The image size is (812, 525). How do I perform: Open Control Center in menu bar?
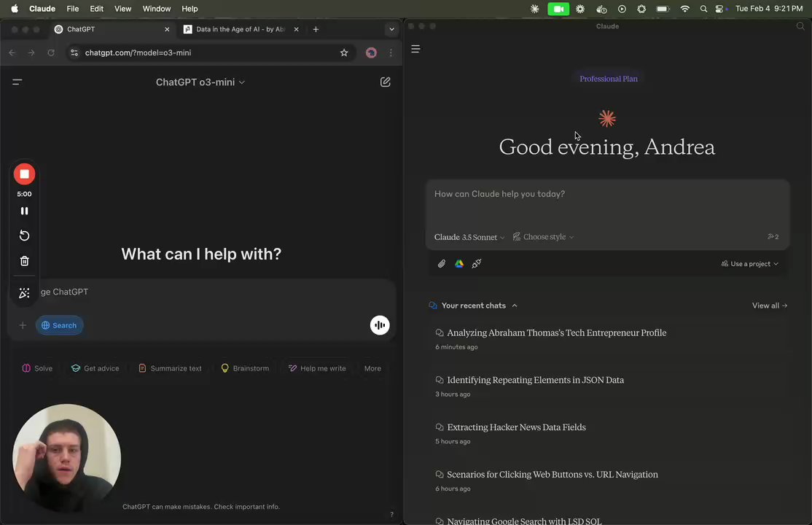(719, 9)
